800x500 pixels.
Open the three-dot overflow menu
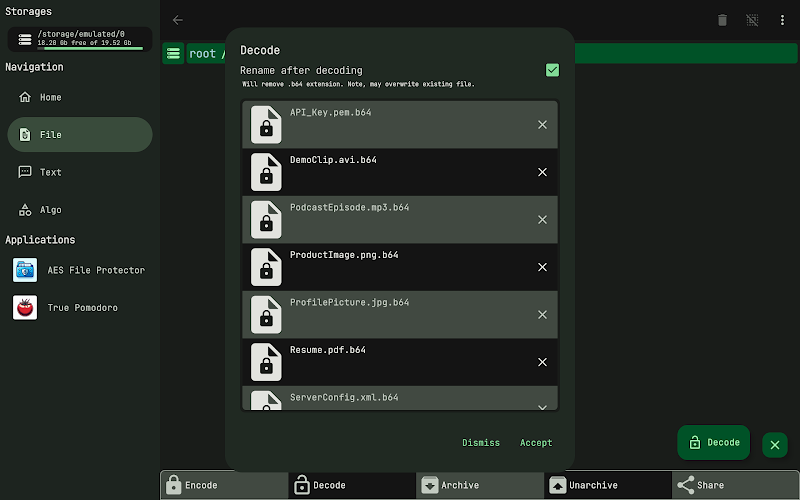click(782, 20)
